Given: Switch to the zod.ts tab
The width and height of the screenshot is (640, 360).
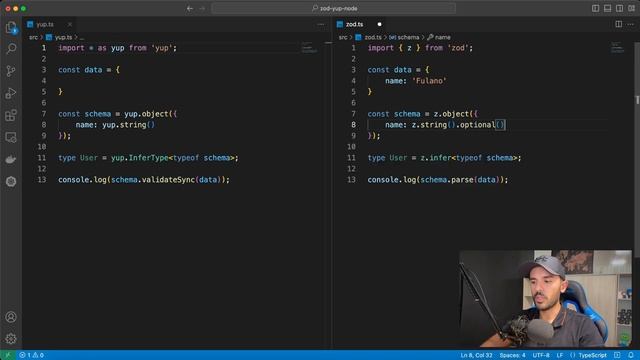Looking at the screenshot, I should 354,24.
